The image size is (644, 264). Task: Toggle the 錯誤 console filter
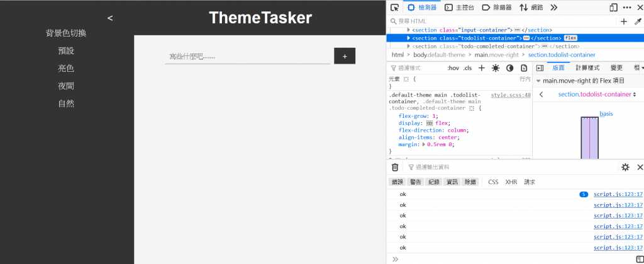tap(397, 181)
